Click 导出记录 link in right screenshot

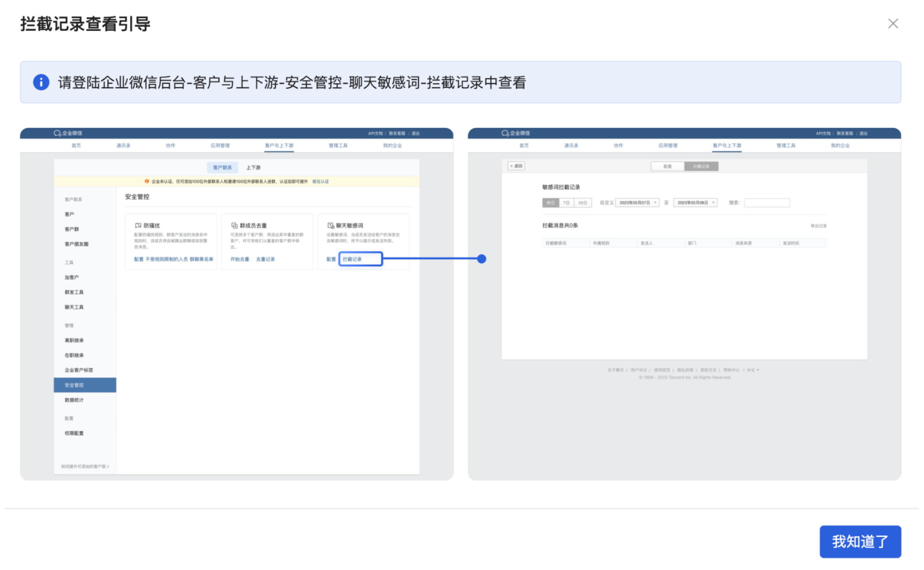tap(818, 226)
